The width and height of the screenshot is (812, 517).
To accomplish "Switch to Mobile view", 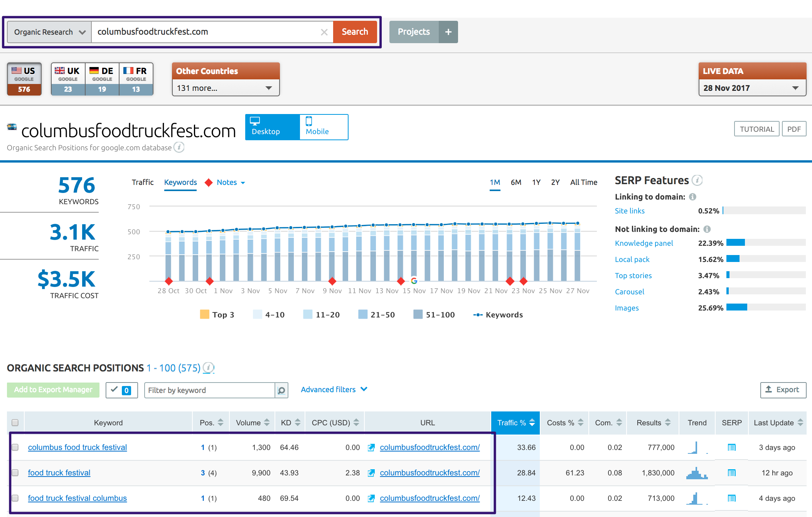I will (324, 127).
